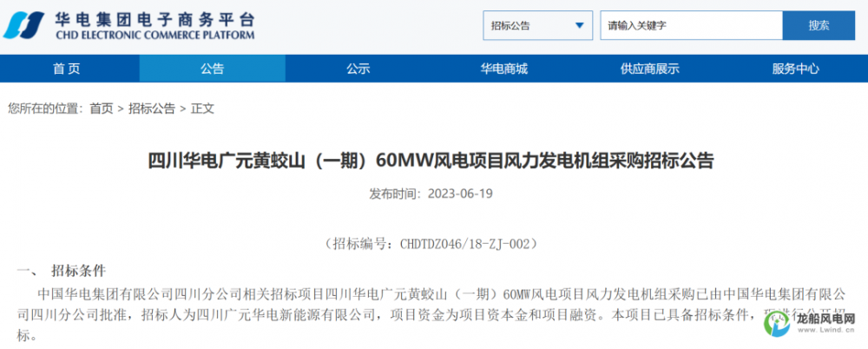
Task: Click the 搜索 search button
Action: pos(819,25)
